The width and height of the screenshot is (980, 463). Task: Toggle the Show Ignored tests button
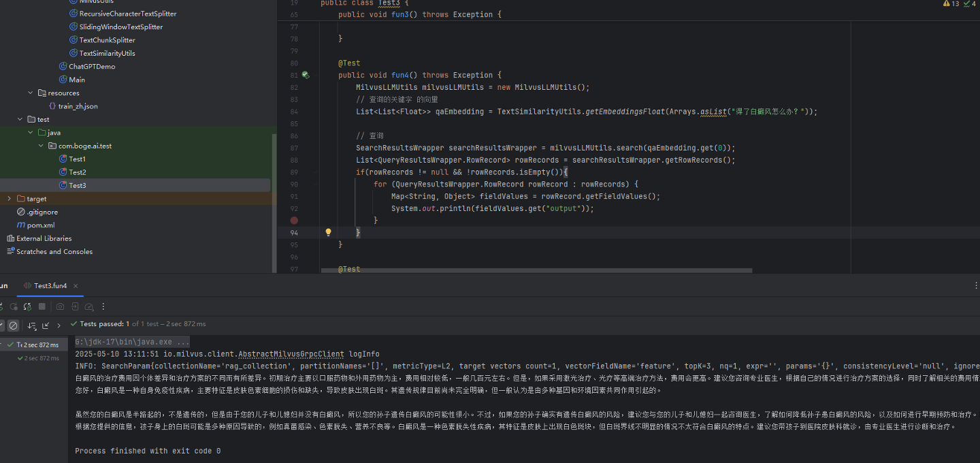click(13, 325)
